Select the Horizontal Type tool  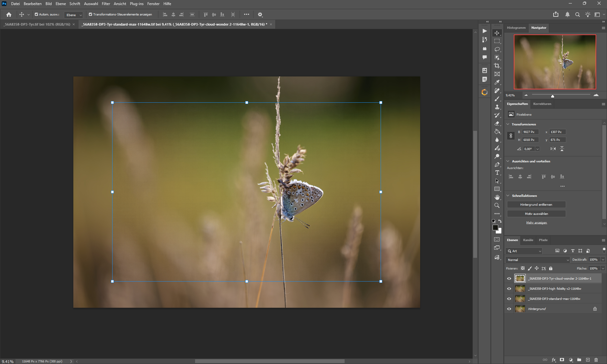click(x=497, y=173)
